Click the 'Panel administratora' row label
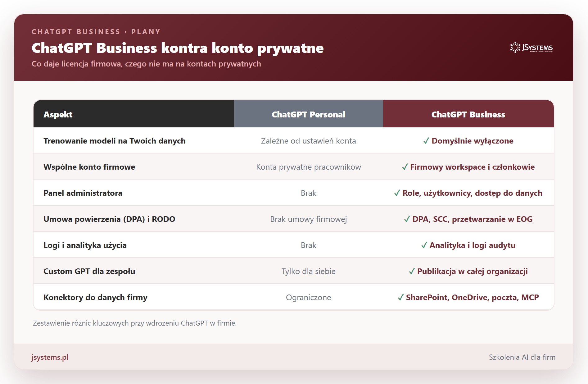Image resolution: width=588 pixels, height=384 pixels. (83, 193)
